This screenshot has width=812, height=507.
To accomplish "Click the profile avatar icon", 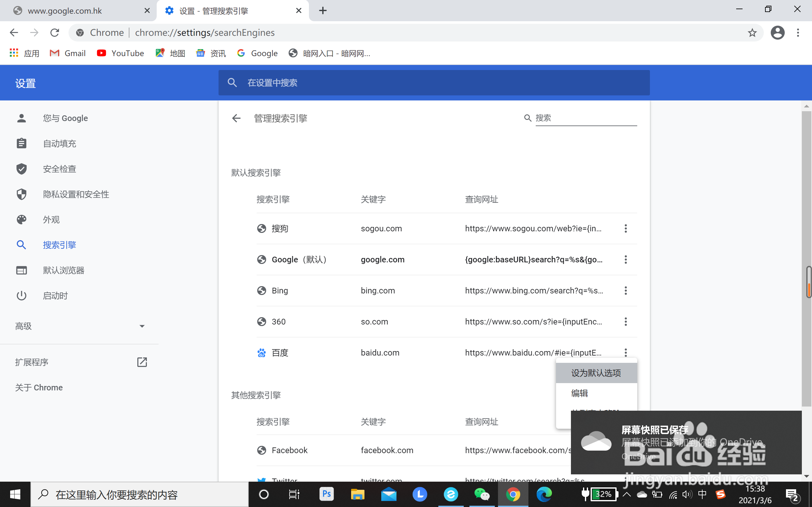I will click(777, 33).
